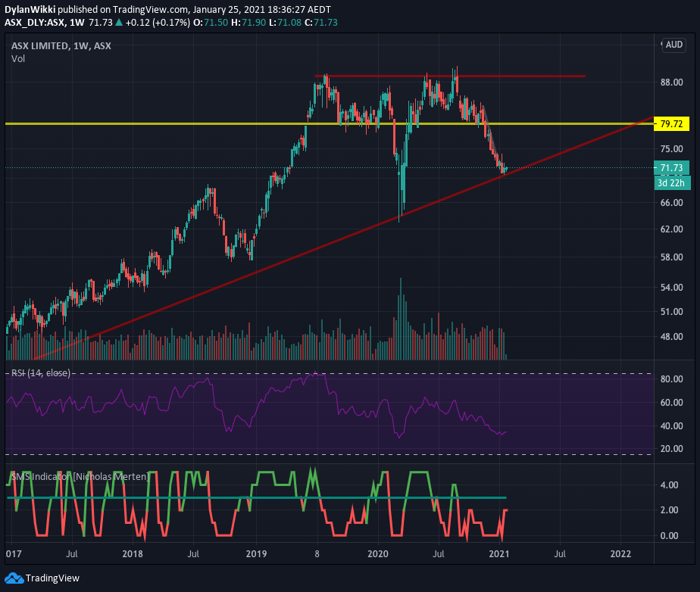Click the current price label 71.73
This screenshot has width=700, height=592.
tap(671, 168)
